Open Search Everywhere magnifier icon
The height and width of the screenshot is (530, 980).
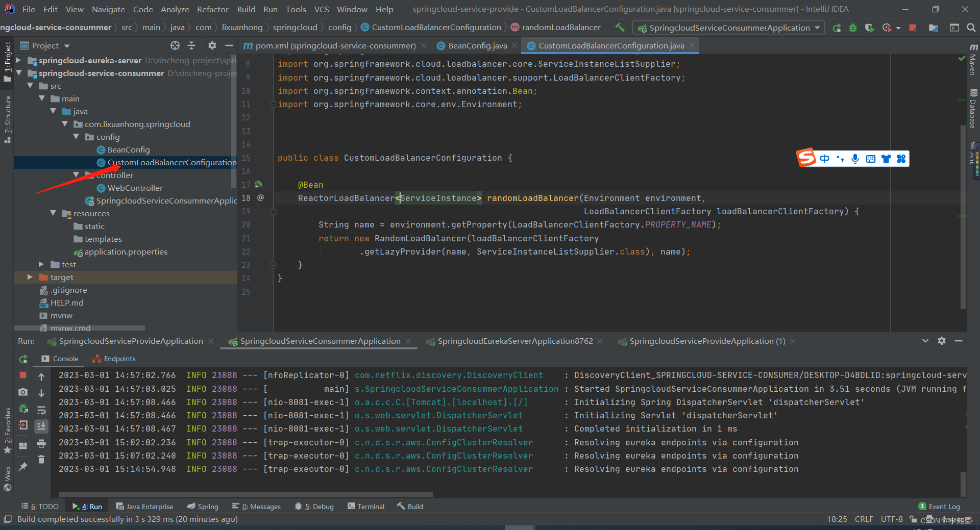pyautogui.click(x=971, y=28)
